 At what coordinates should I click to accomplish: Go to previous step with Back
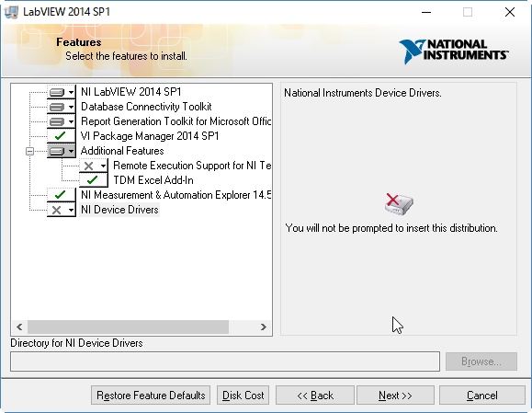pos(315,396)
